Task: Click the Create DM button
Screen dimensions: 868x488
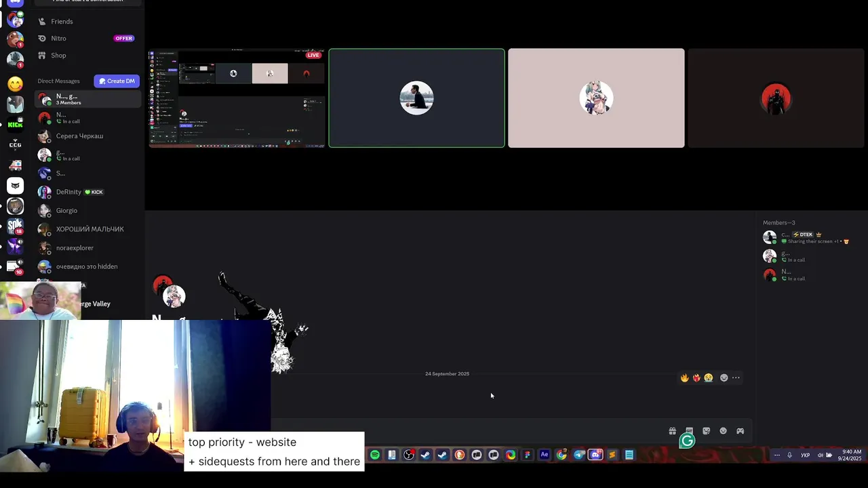Action: point(117,81)
